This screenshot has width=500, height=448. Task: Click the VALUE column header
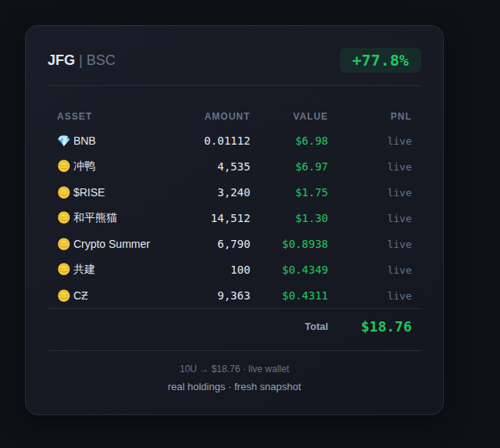(x=310, y=116)
